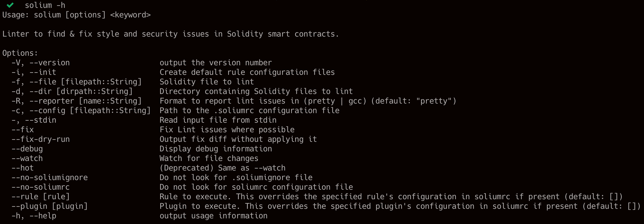The width and height of the screenshot is (644, 224).
Task: Click the "--fix-dry-run" option text
Action: 40,139
